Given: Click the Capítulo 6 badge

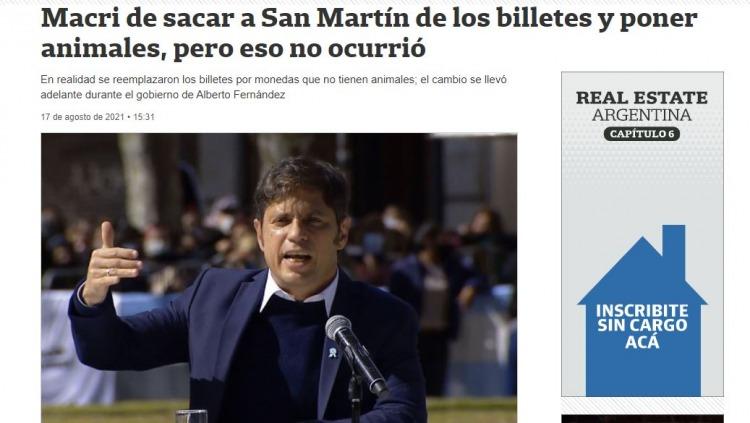Looking at the screenshot, I should 642,134.
